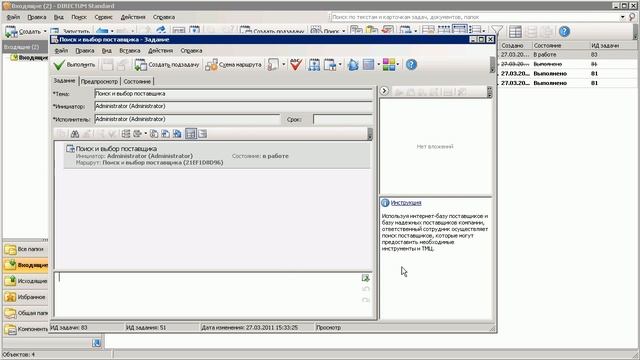Click the magnifier search icon at top right
The height and width of the screenshot is (360, 640).
(x=632, y=17)
